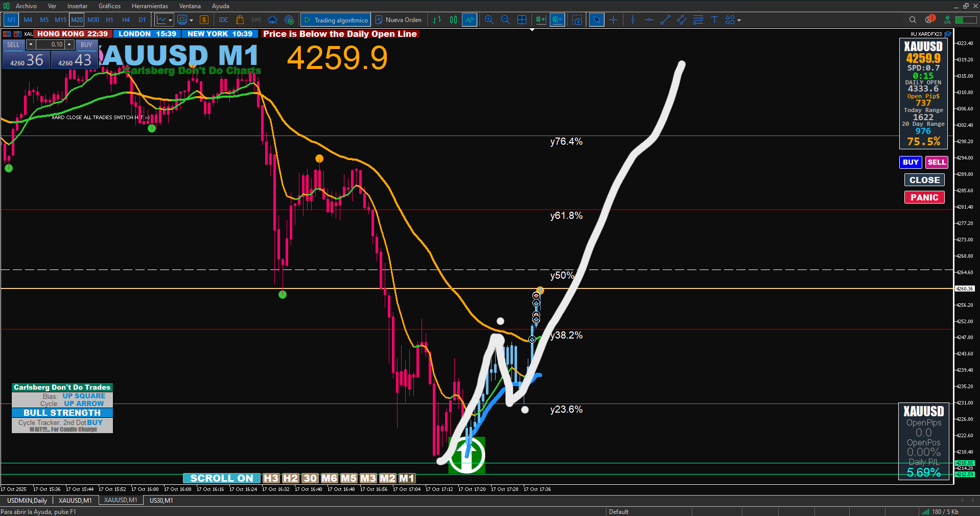Toggle chart shift from right edge
Viewport: 980px width, 516px height.
(x=541, y=20)
